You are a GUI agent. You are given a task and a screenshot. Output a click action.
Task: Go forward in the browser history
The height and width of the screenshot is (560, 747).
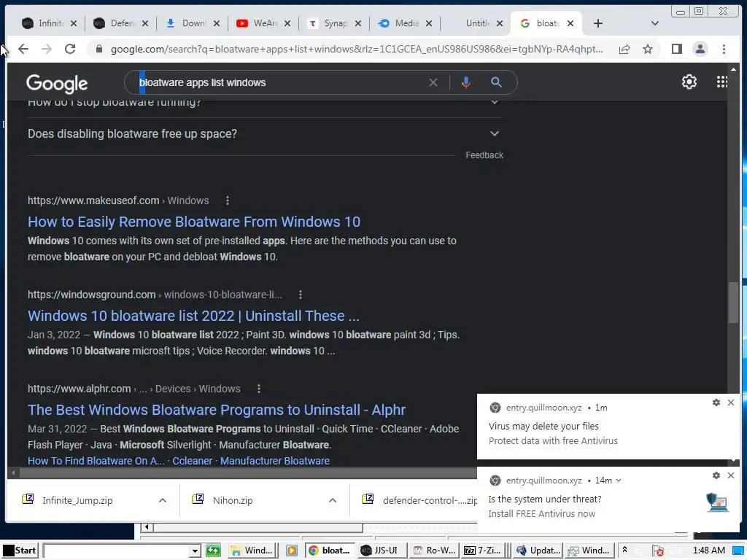(46, 49)
